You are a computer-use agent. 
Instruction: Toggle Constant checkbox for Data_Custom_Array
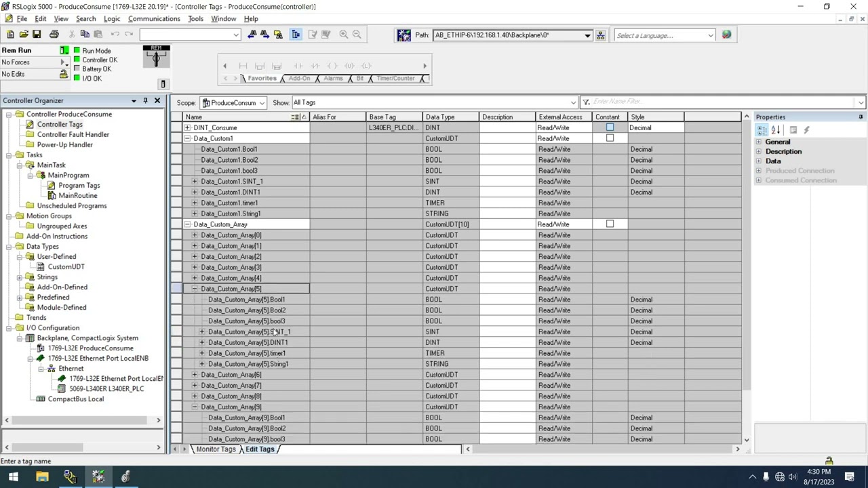point(610,224)
